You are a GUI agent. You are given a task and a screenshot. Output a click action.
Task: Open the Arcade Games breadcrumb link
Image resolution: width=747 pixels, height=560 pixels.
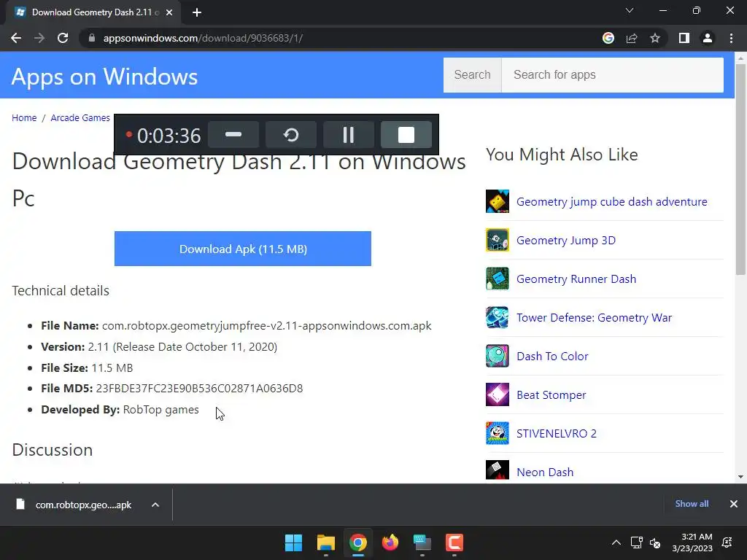pyautogui.click(x=80, y=117)
